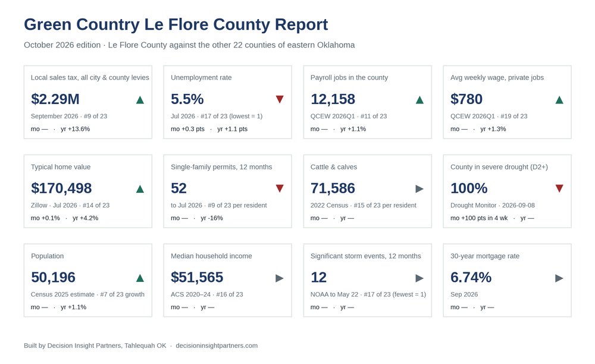Click the 'Local sales tax, all city & county levies' label
Image resolution: width=595 pixels, height=364 pixels.
coord(90,78)
